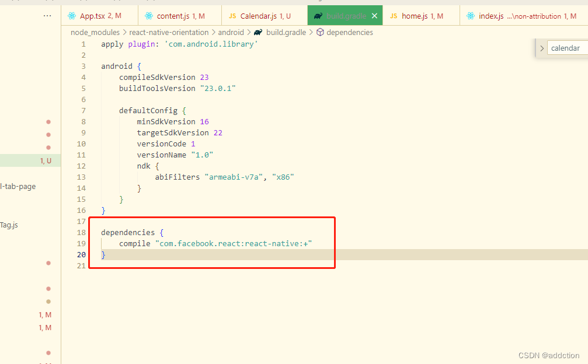Click inside the calendar search input field
588x364 pixels.
569,48
